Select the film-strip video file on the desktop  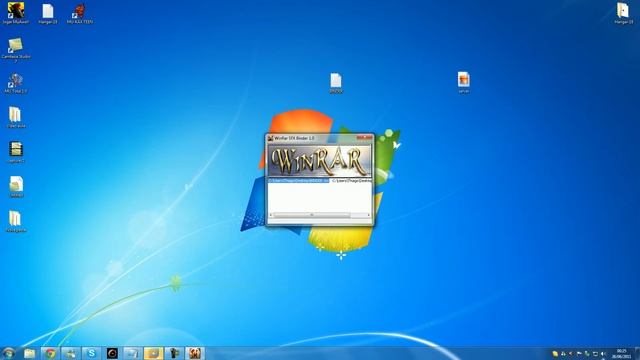(16, 152)
